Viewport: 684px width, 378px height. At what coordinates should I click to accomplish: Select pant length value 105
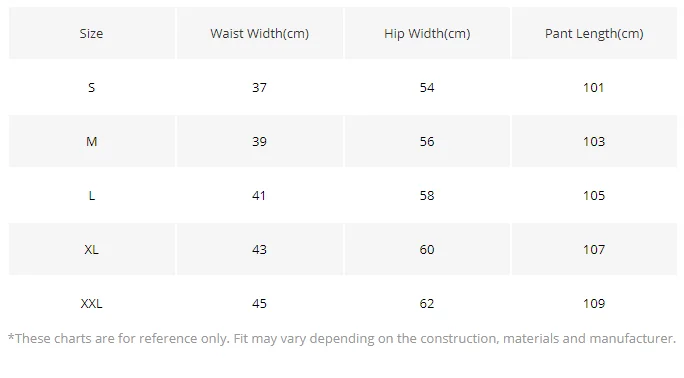click(x=594, y=195)
